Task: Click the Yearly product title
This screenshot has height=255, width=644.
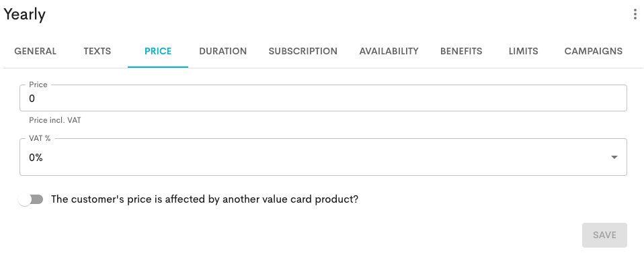Action: (x=25, y=14)
